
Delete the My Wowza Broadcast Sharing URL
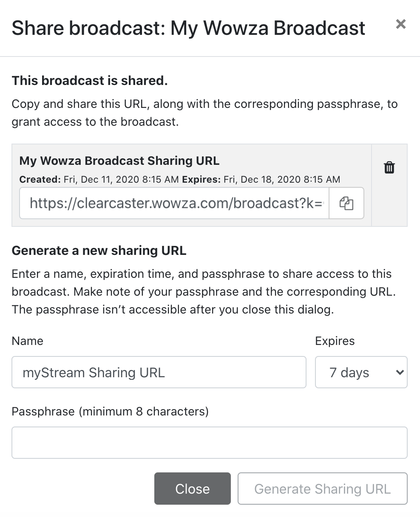tap(389, 167)
